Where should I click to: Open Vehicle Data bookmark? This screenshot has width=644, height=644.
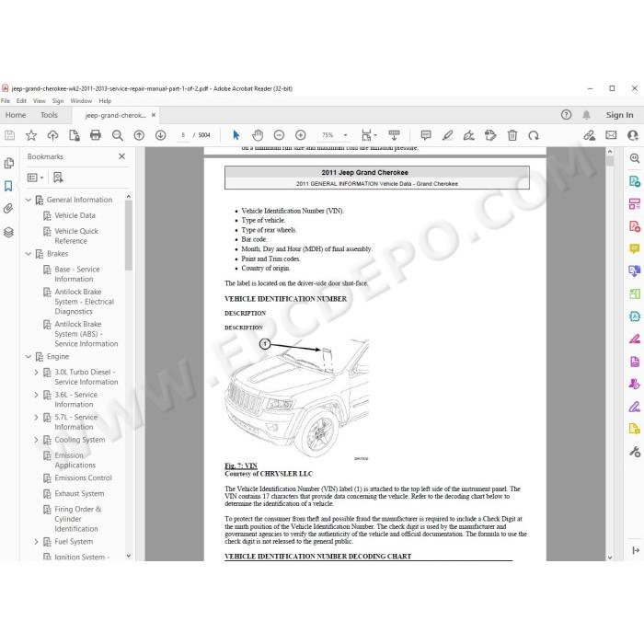coord(75,215)
